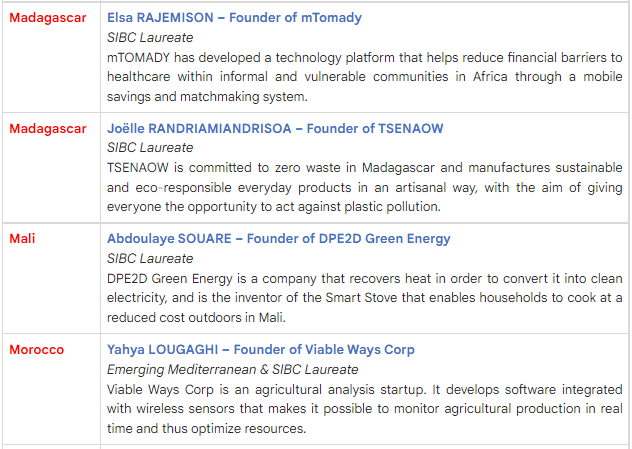
Task: Click the Elsa RAJEMISON founder of mTomady heading
Action: pos(234,18)
